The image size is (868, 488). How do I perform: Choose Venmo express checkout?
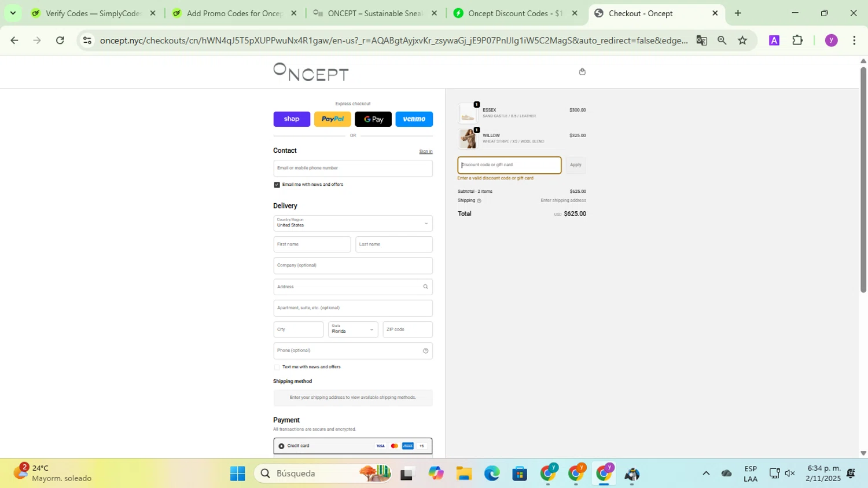click(x=414, y=119)
